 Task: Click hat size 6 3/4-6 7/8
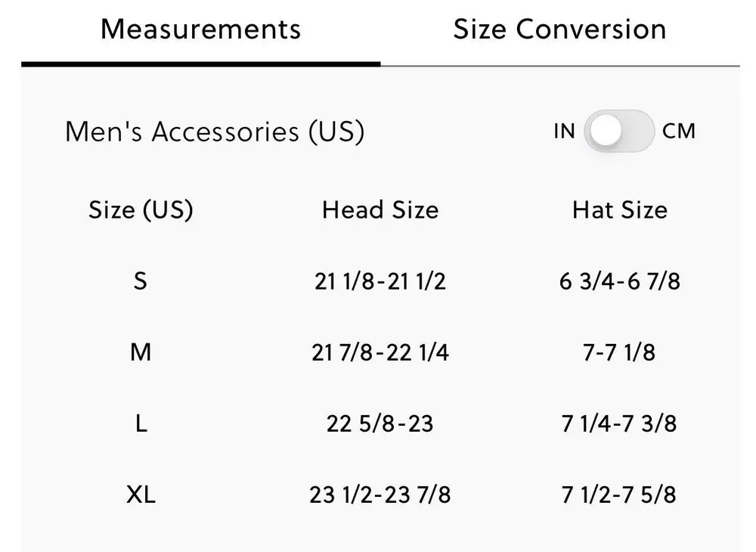(x=620, y=281)
